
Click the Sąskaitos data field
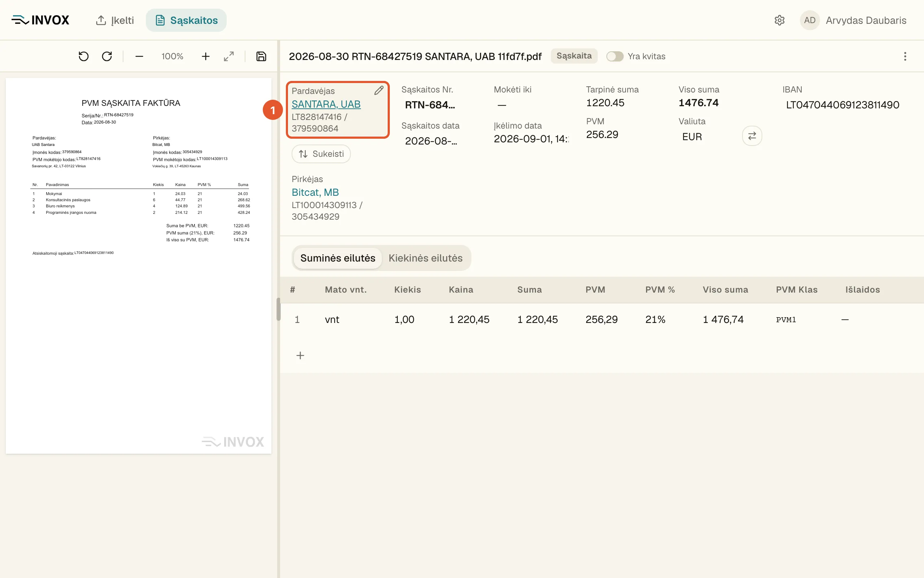point(431,141)
